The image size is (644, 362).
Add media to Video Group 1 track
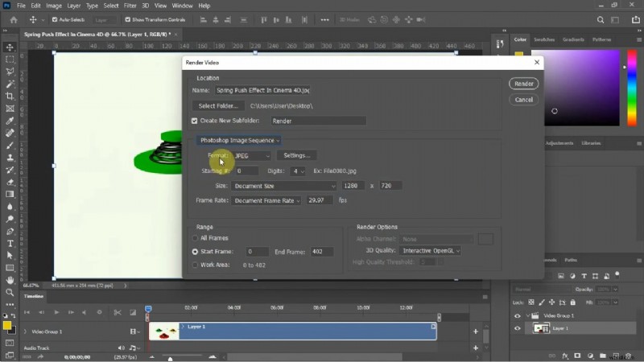(x=476, y=331)
